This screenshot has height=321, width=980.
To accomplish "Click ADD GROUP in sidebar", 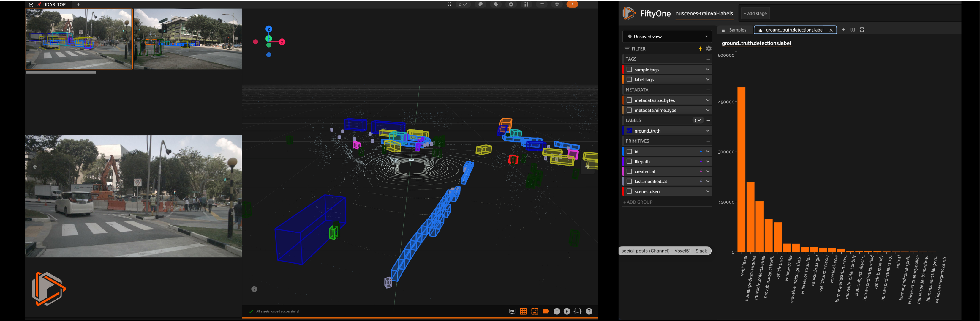I will [x=638, y=202].
